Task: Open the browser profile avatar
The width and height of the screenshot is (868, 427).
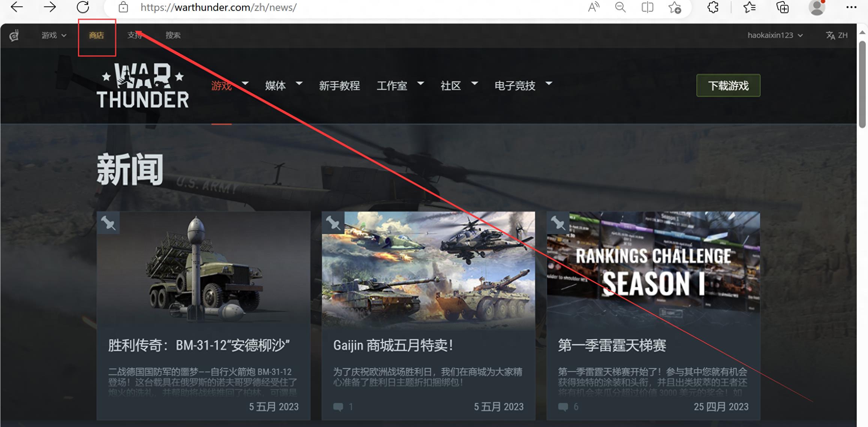Action: click(x=817, y=7)
